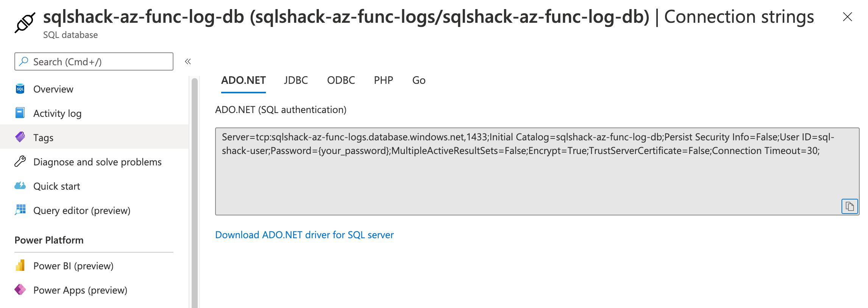Click the Power BI icon
868x308 pixels.
pos(20,266)
